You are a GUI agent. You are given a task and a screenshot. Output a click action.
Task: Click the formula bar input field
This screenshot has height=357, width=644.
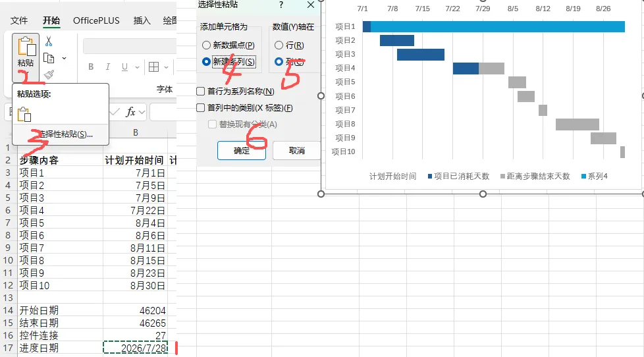click(163, 112)
